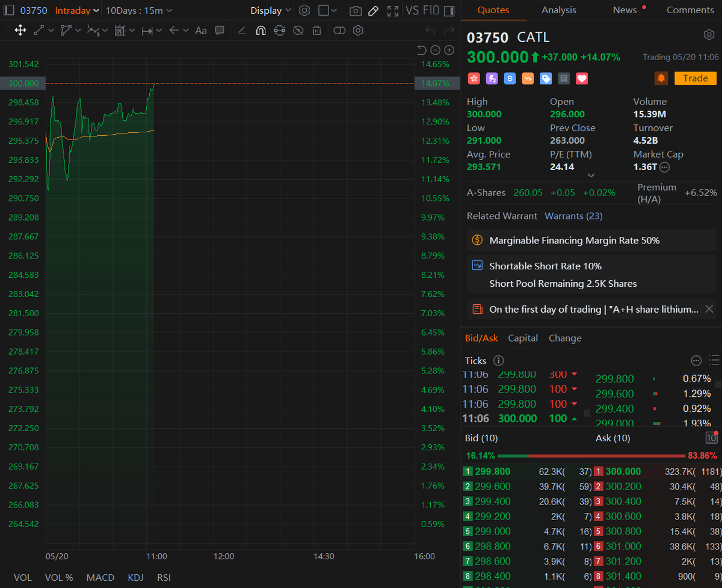Toggle the left sidebar panel icon

click(x=449, y=11)
